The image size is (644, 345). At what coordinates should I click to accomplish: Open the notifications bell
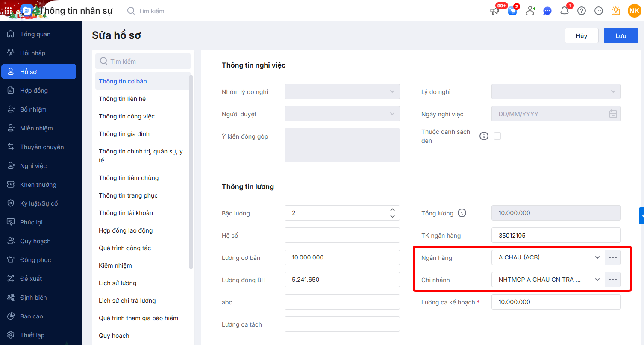click(565, 11)
